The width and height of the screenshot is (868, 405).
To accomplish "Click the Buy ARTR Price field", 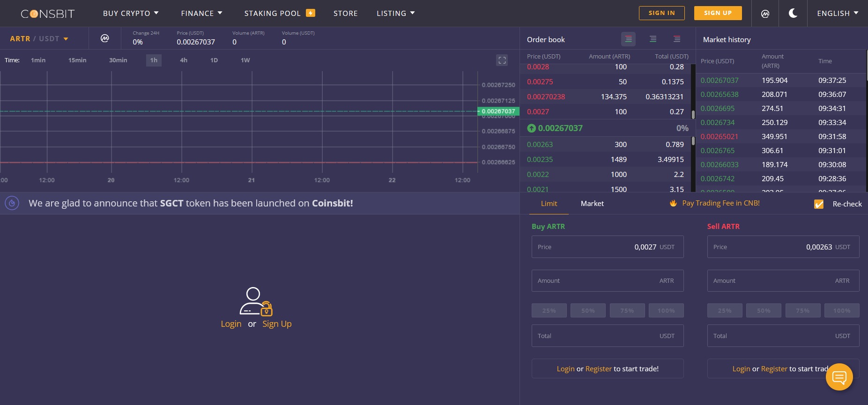I will tap(608, 247).
